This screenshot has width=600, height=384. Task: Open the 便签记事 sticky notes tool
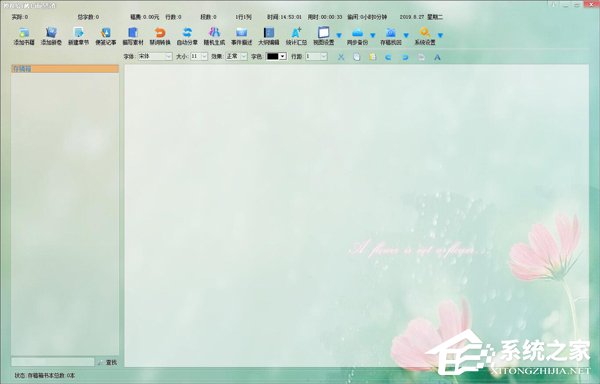106,37
